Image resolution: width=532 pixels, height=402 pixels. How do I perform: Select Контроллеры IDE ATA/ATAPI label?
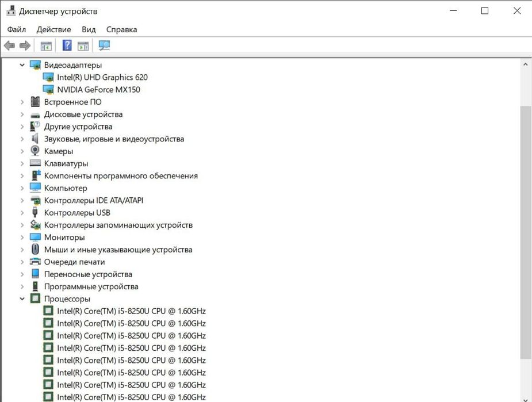click(94, 201)
